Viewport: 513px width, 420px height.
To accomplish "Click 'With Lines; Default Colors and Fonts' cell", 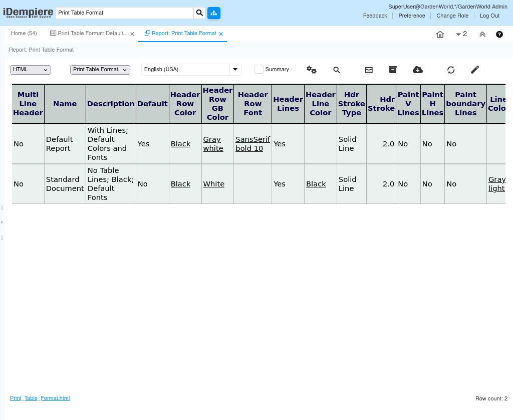I will [x=111, y=144].
